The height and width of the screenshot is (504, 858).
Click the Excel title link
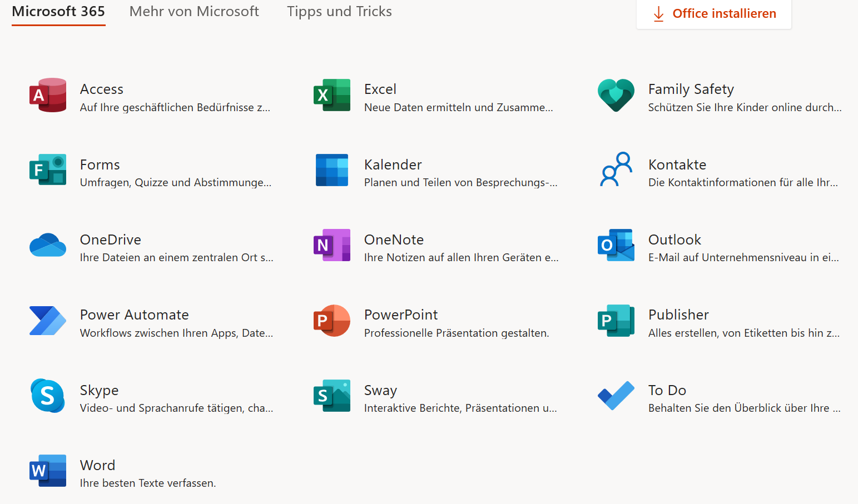tap(380, 89)
